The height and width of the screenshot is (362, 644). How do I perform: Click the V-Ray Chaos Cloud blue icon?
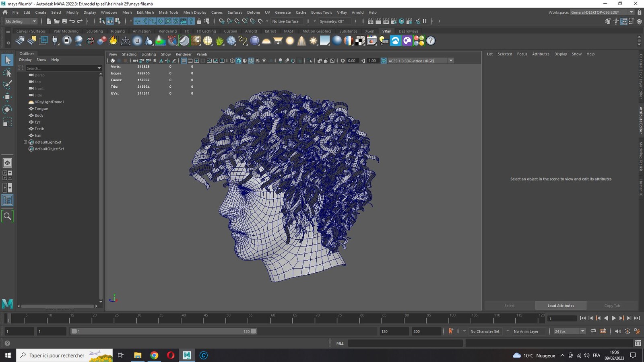[395, 41]
